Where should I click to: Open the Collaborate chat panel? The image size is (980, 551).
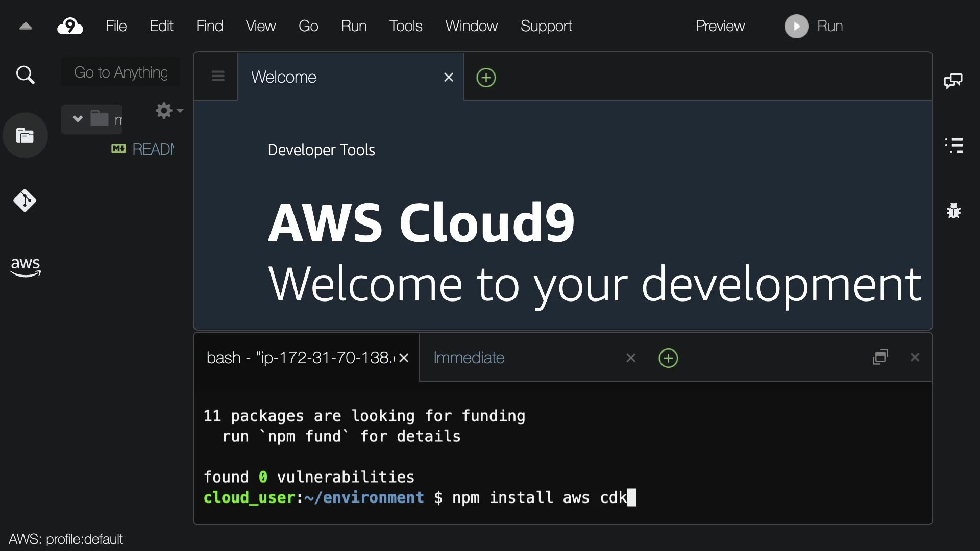[953, 81]
